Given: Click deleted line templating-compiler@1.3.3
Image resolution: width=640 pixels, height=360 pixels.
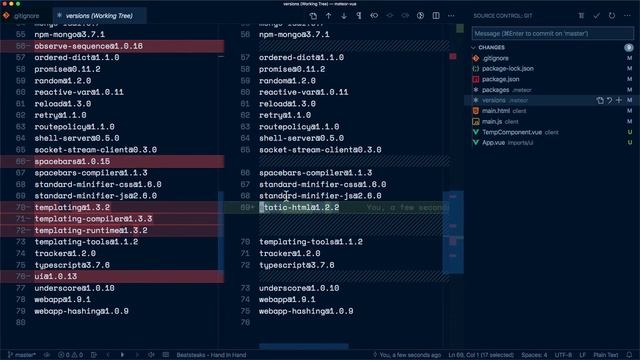Looking at the screenshot, I should point(93,219).
